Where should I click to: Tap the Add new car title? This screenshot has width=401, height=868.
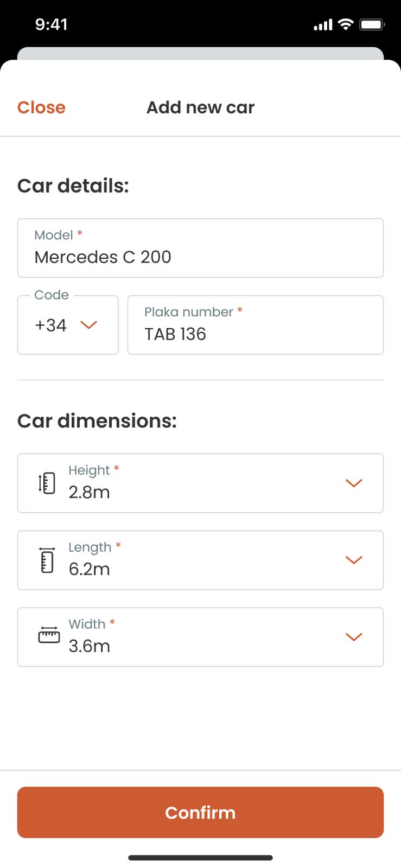coord(200,107)
